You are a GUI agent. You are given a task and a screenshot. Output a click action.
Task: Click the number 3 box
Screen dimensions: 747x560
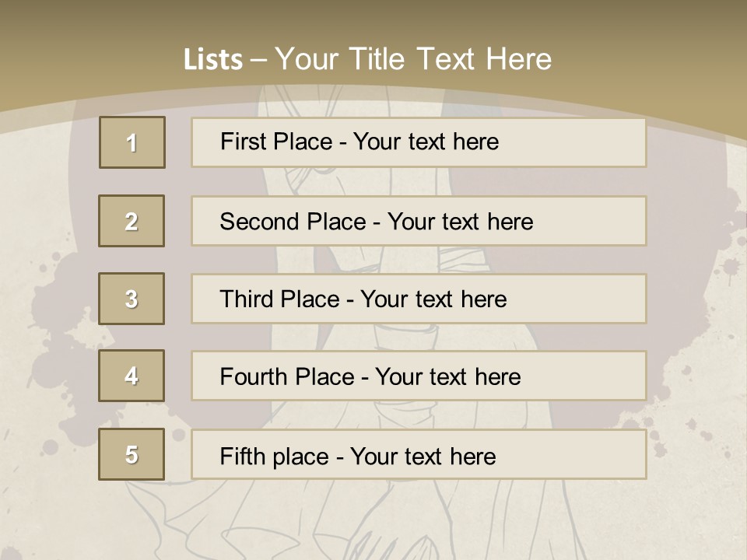pyautogui.click(x=132, y=299)
